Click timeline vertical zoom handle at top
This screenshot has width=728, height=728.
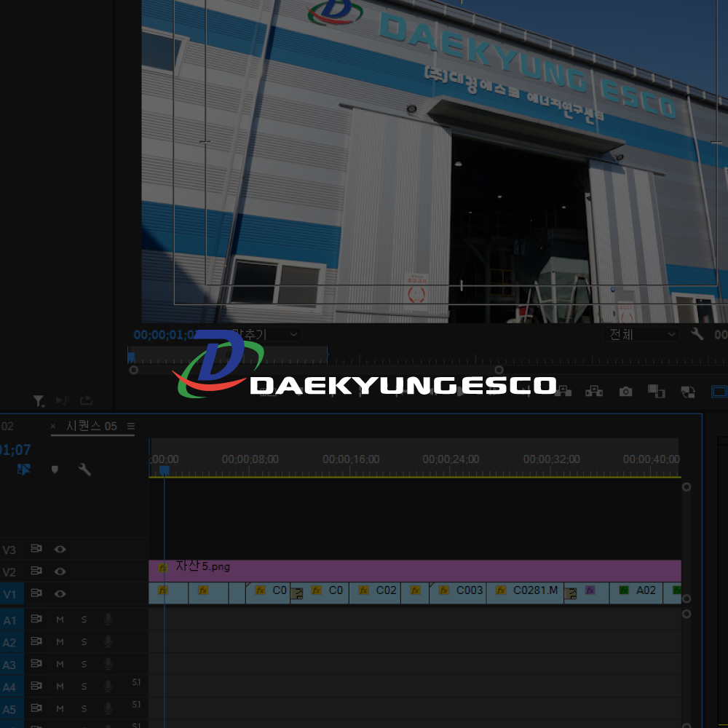(687, 486)
